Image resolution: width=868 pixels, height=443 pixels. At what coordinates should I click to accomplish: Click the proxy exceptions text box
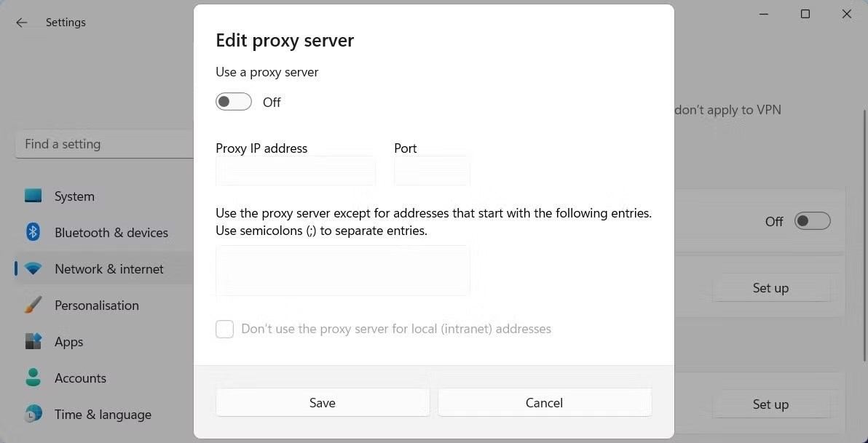pyautogui.click(x=342, y=271)
